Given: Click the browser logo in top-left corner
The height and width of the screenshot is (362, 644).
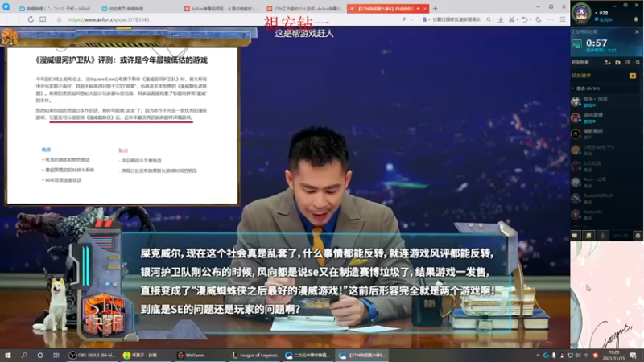Looking at the screenshot, I should tap(6, 7).
